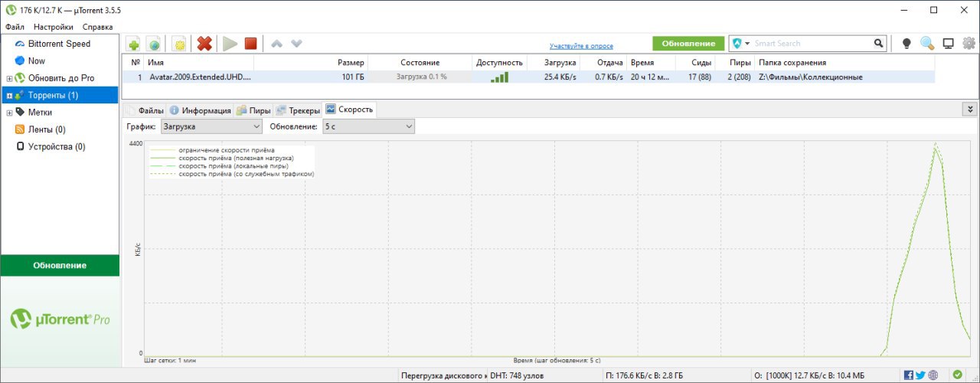Select Now in the sidebar
Viewport: 980px width, 383px height.
coord(36,61)
